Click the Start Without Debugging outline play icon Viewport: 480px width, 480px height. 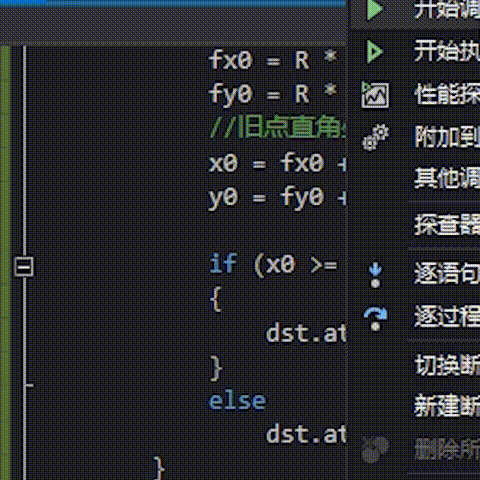coord(375,52)
